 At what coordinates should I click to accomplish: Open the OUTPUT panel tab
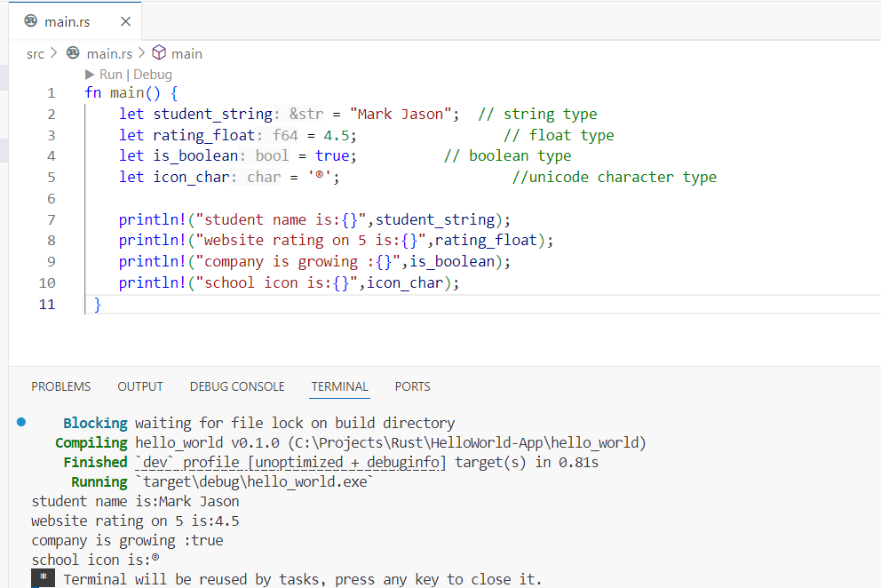point(140,386)
